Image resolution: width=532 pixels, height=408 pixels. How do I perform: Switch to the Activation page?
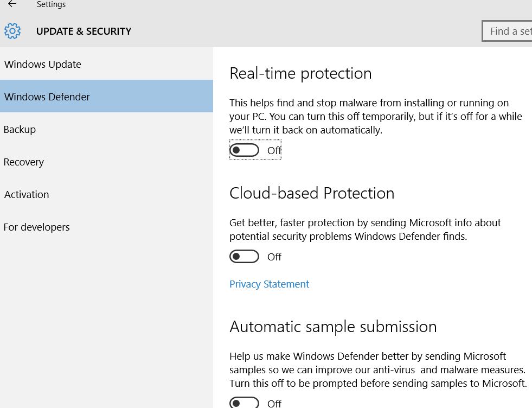coord(106,194)
